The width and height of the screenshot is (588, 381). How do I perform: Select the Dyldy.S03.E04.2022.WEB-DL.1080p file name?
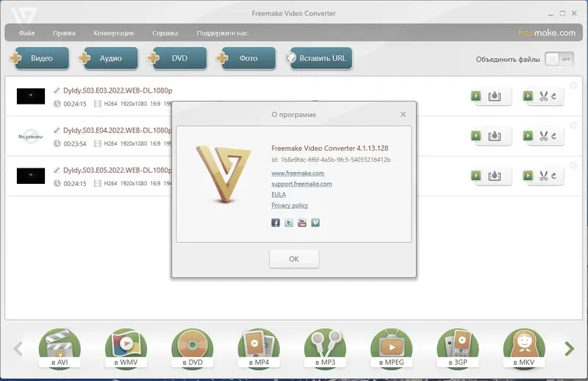[118, 130]
